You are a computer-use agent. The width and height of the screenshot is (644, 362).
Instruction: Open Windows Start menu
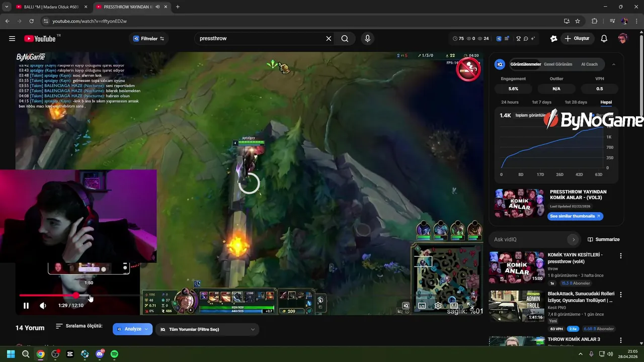coord(11,354)
